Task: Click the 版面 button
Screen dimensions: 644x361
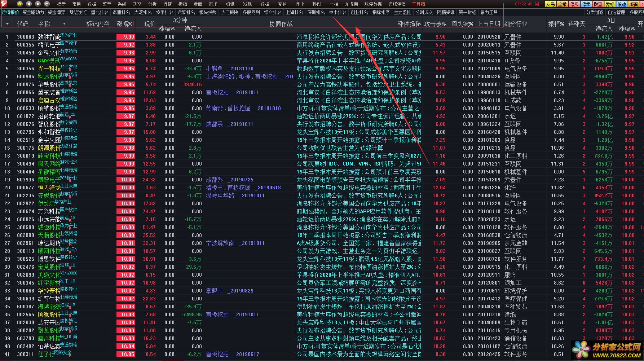Action: (634, 4)
